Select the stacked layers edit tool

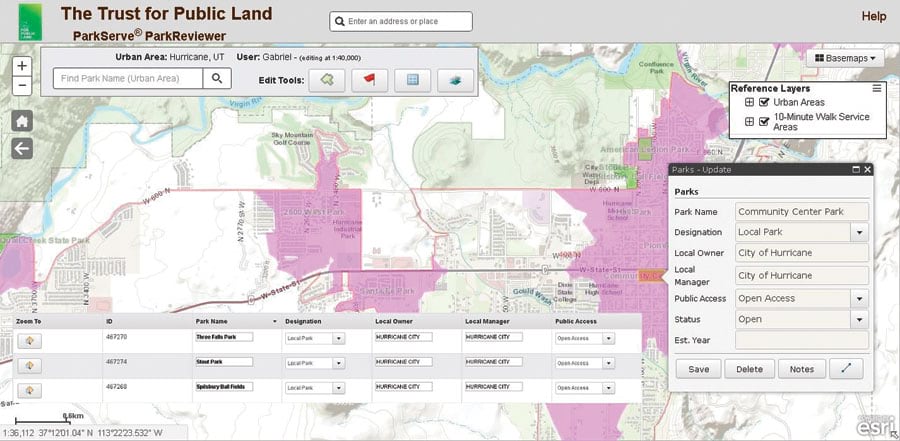[455, 80]
